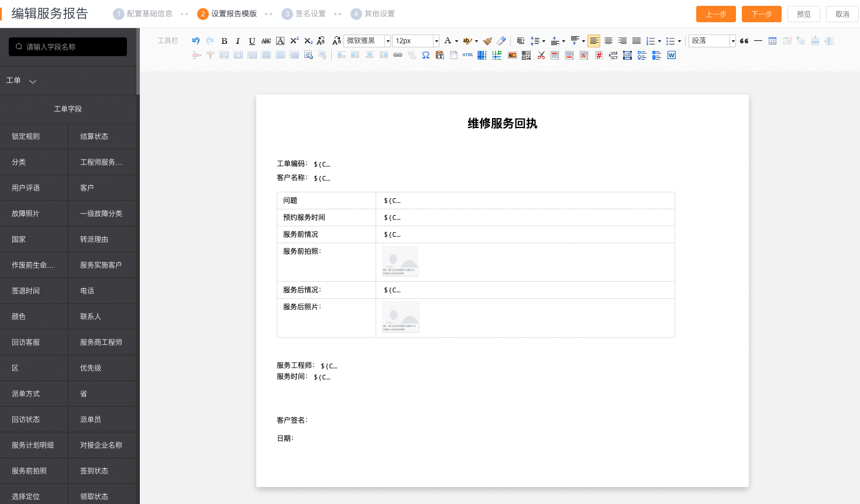Viewport: 860px width, 504px height.
Task: Click the scissors cut icon
Action: (541, 55)
